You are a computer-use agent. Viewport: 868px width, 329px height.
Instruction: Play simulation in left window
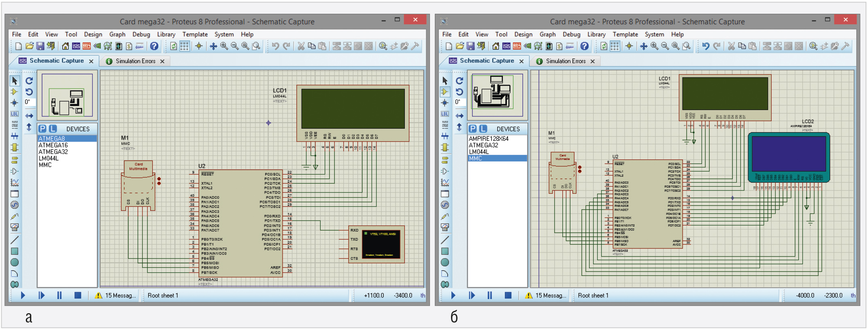(23, 295)
